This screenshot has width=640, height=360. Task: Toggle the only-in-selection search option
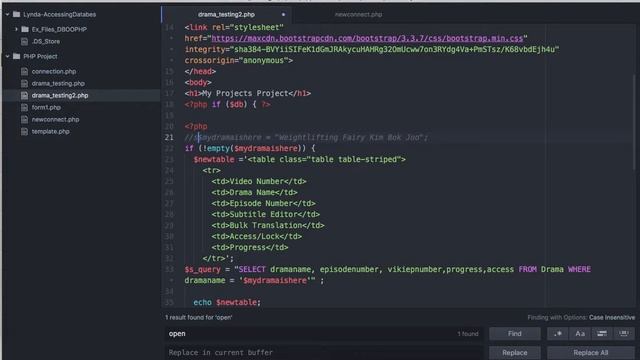(602, 333)
